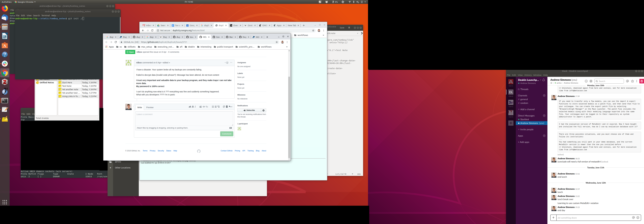The width and height of the screenshot is (644, 224).
Task: Open Slack notification bell preferences
Action: (544, 80)
